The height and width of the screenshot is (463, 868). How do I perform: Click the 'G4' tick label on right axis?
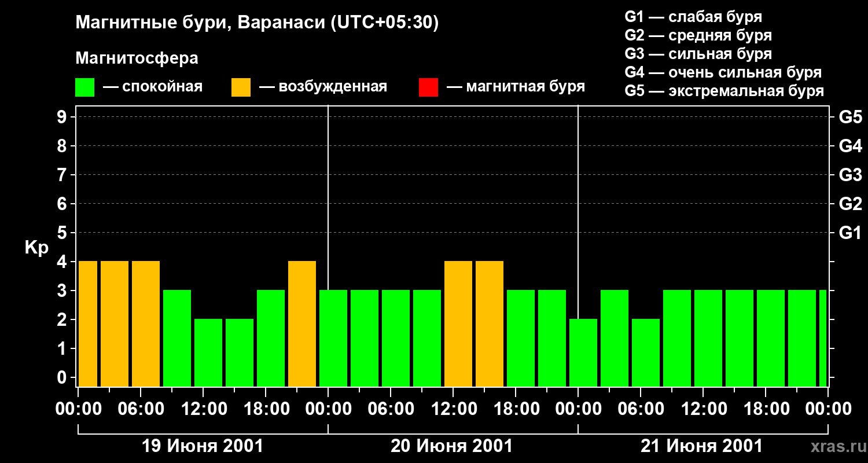point(850,146)
